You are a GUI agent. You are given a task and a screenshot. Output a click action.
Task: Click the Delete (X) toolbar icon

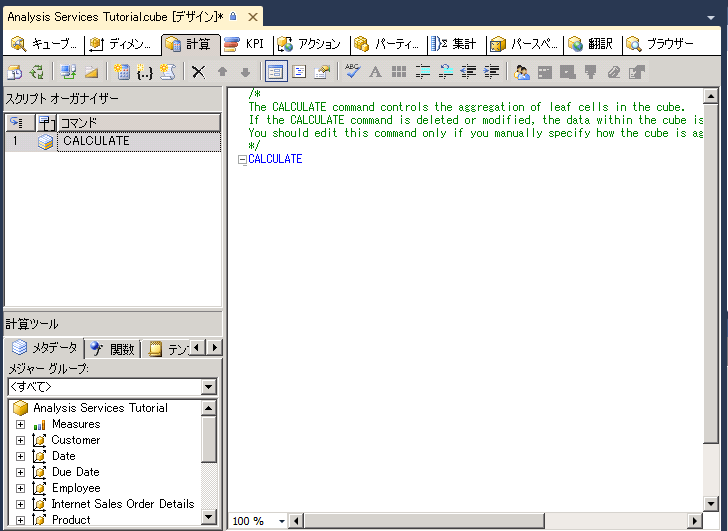pyautogui.click(x=198, y=72)
